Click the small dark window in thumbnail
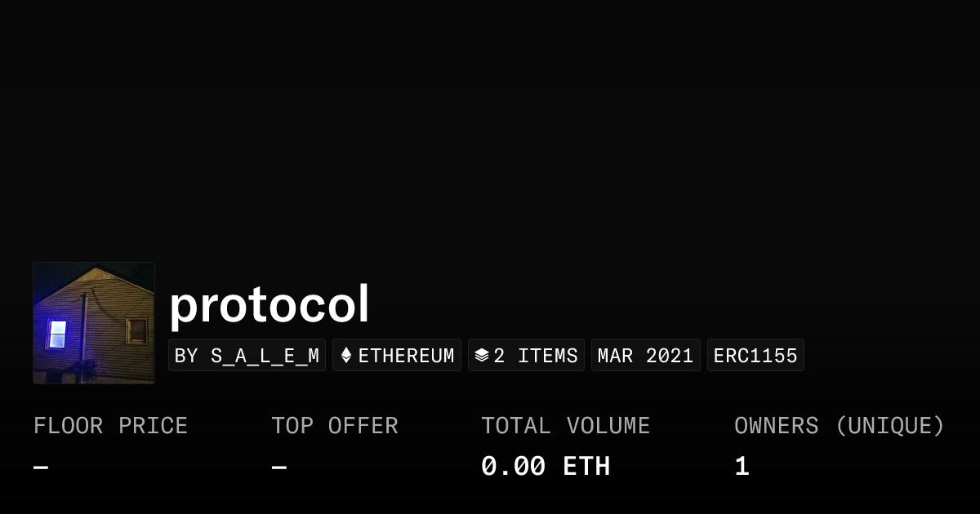 tap(137, 330)
